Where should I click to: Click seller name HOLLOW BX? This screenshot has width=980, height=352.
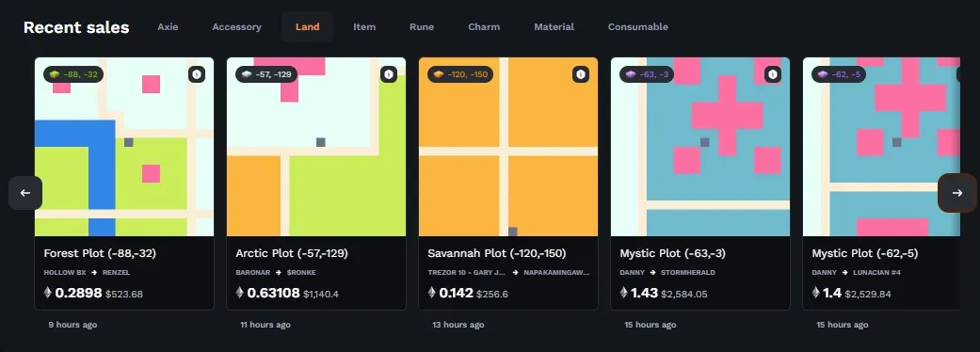[65, 273]
